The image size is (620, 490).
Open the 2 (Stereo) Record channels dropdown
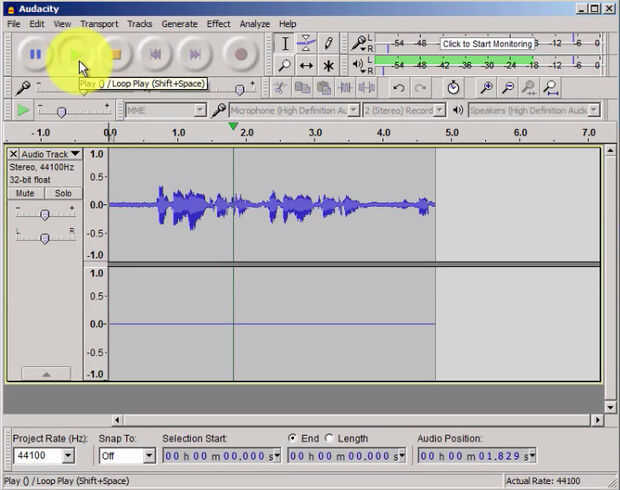(x=439, y=110)
